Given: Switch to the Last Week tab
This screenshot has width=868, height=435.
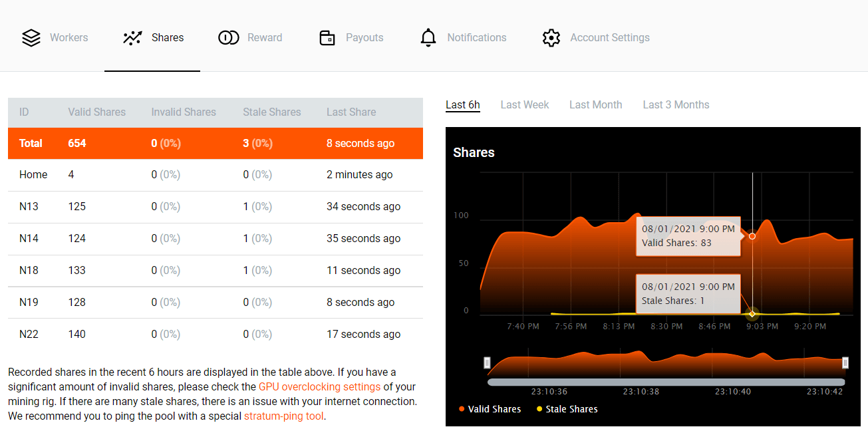Looking at the screenshot, I should [524, 104].
